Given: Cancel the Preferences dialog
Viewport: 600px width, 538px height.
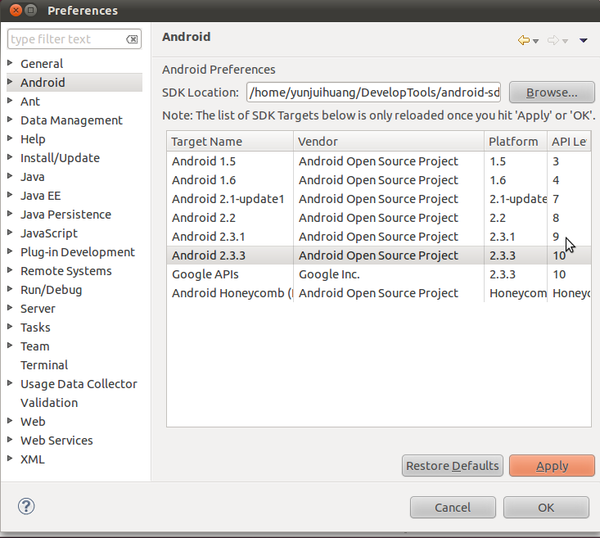Looking at the screenshot, I should pos(453,507).
